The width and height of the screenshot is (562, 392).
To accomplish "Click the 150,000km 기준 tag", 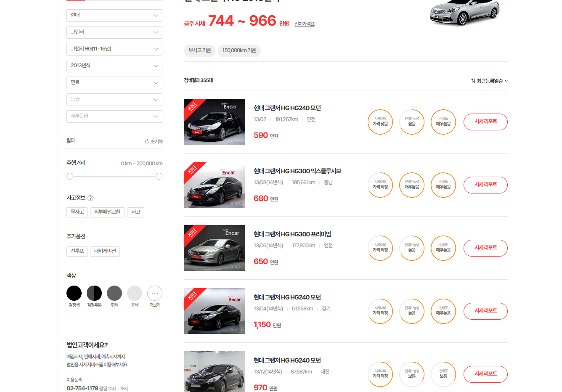I will coord(239,50).
